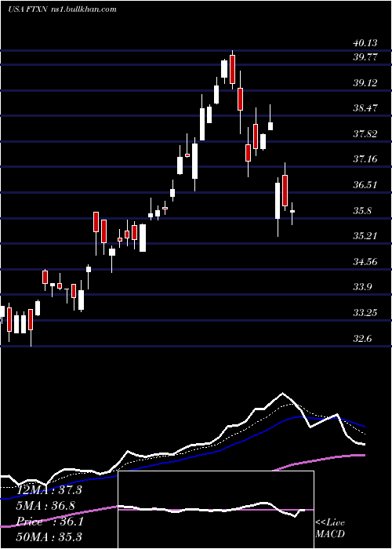Click the 37.16 price level label
The image size is (392, 549).
pos(365,159)
